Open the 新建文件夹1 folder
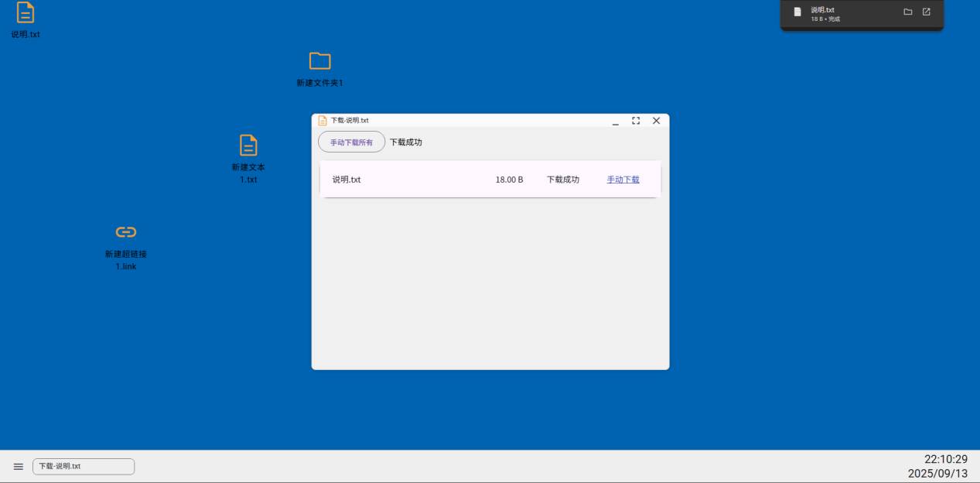The height and width of the screenshot is (483, 980). coord(319,62)
